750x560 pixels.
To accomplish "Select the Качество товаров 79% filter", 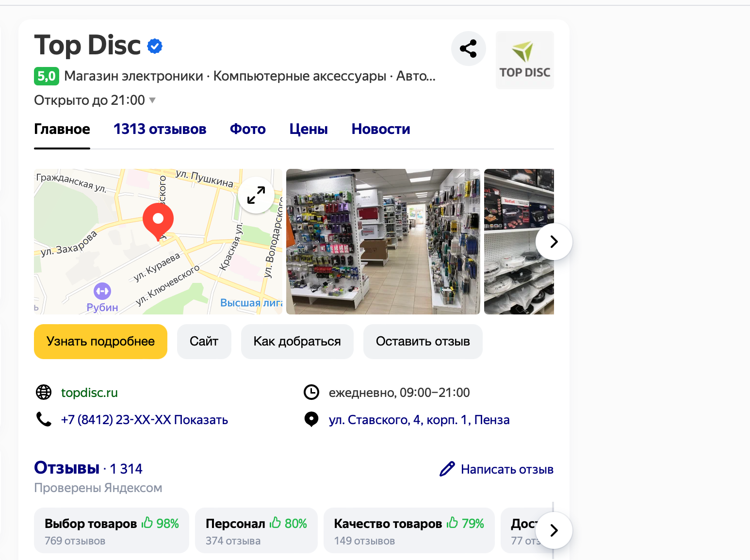I will point(409,530).
